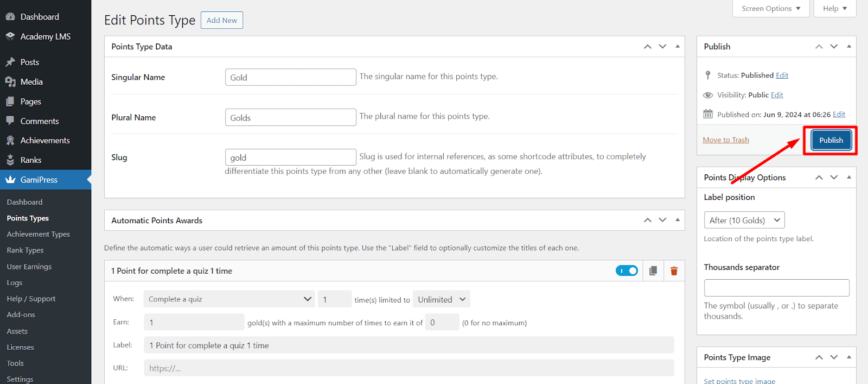868x384 pixels.
Task: Disable the quiz points award toggle
Action: click(x=627, y=271)
